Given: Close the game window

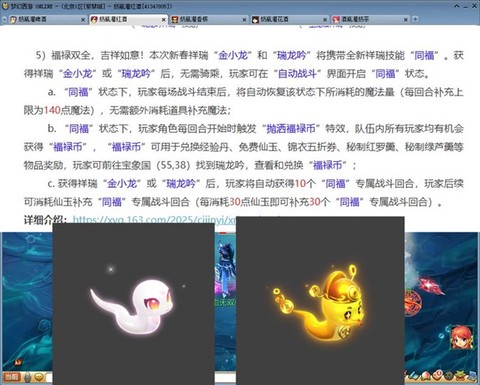Looking at the screenshot, I should pos(474,6).
